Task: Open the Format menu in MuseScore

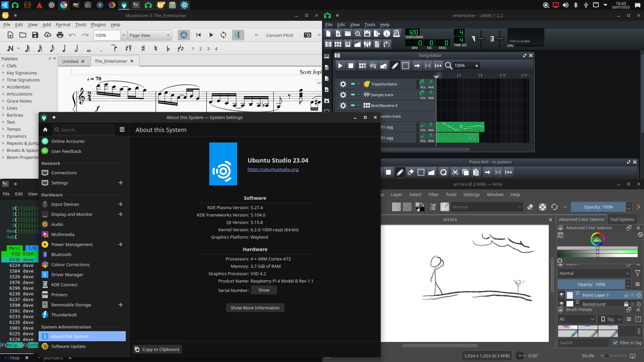Action: tap(63, 24)
